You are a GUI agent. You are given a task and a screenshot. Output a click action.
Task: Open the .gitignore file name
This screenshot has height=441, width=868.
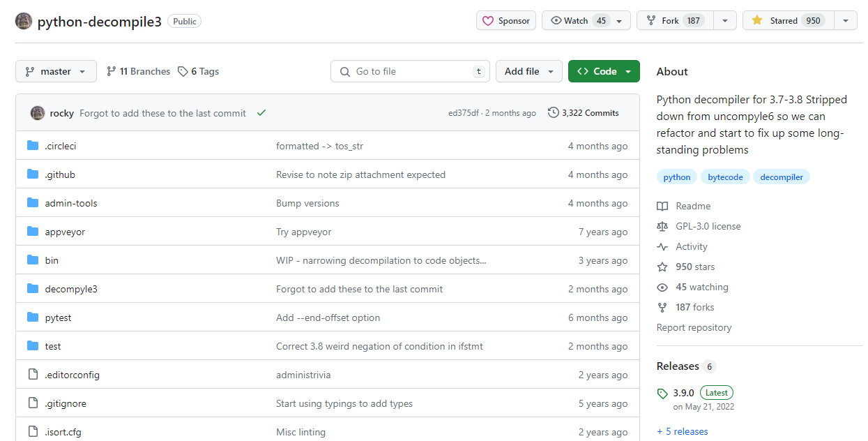tap(66, 403)
